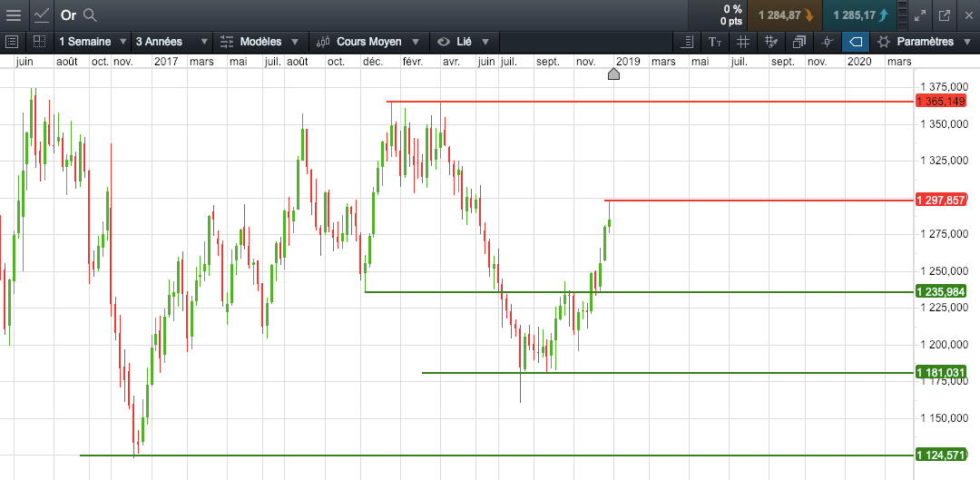
Task: Select the TT text annotation tool
Action: 715,42
